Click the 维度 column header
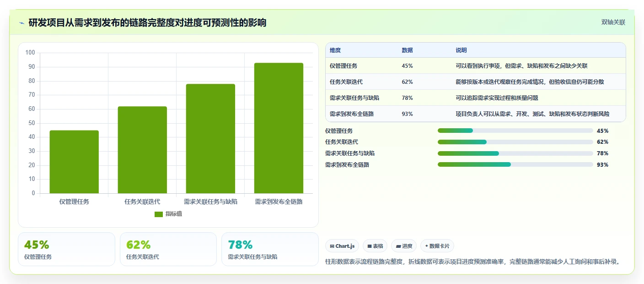 click(x=335, y=50)
